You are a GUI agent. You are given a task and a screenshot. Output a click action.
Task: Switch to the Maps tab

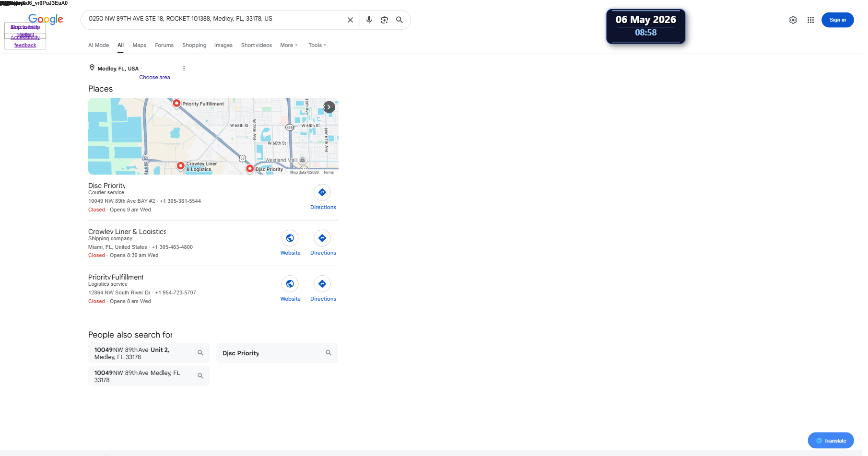(x=140, y=45)
